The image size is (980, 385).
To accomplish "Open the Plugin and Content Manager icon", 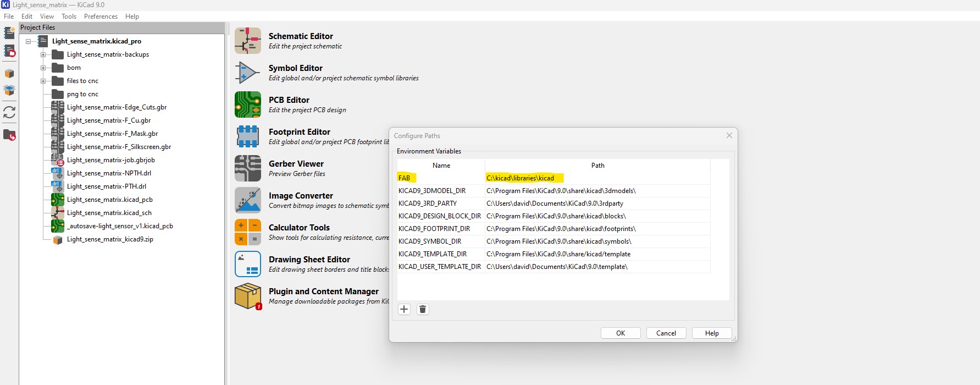I will [x=248, y=296].
